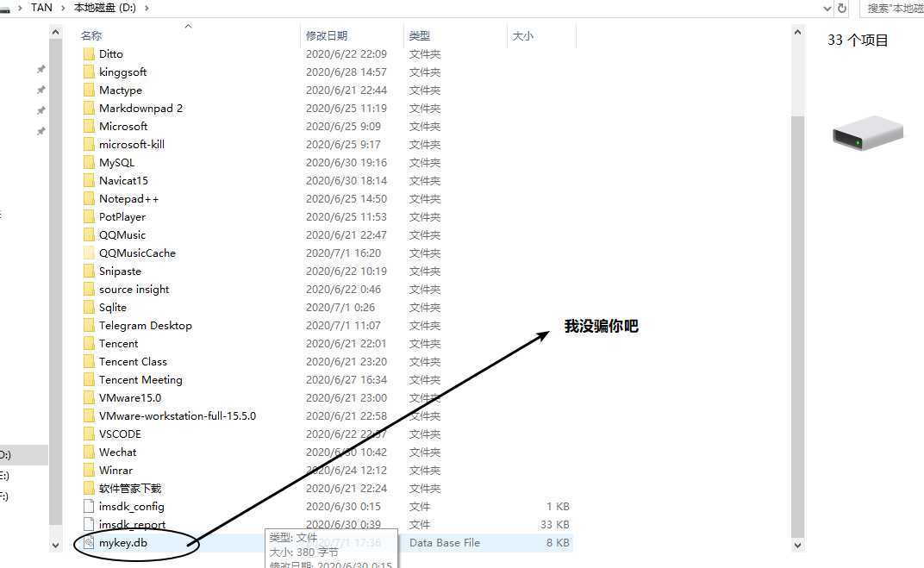Click the file list scroll up arrow

pyautogui.click(x=797, y=33)
